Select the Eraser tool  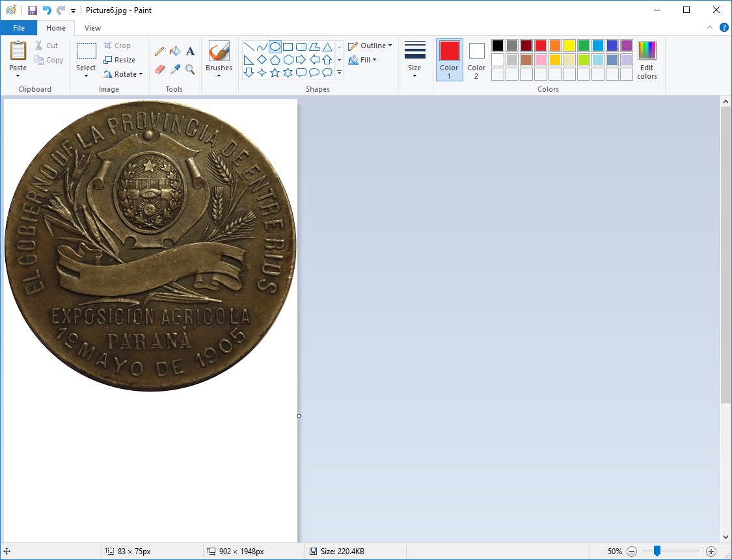[x=159, y=69]
